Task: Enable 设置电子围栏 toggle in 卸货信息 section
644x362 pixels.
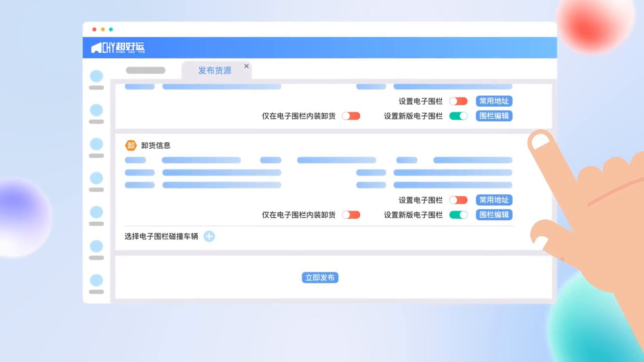Action: [x=458, y=200]
